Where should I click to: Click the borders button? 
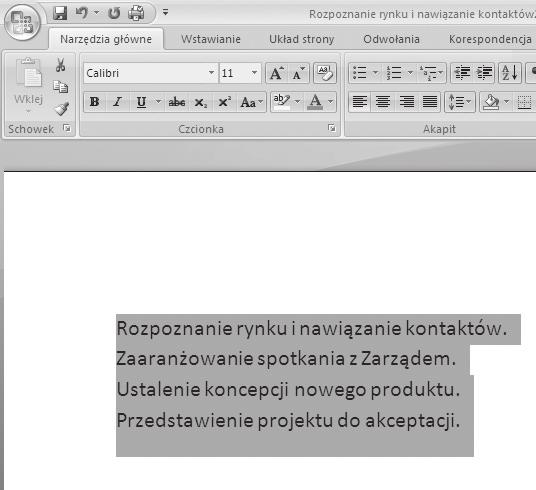pos(524,102)
